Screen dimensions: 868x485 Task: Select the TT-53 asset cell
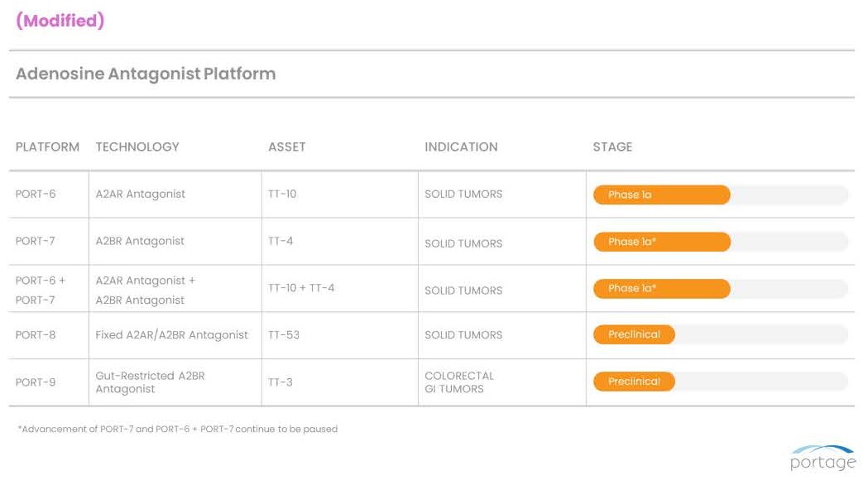[x=284, y=335]
